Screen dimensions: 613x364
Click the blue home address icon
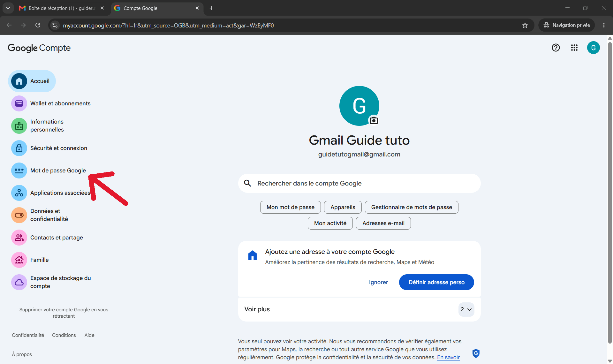(253, 255)
